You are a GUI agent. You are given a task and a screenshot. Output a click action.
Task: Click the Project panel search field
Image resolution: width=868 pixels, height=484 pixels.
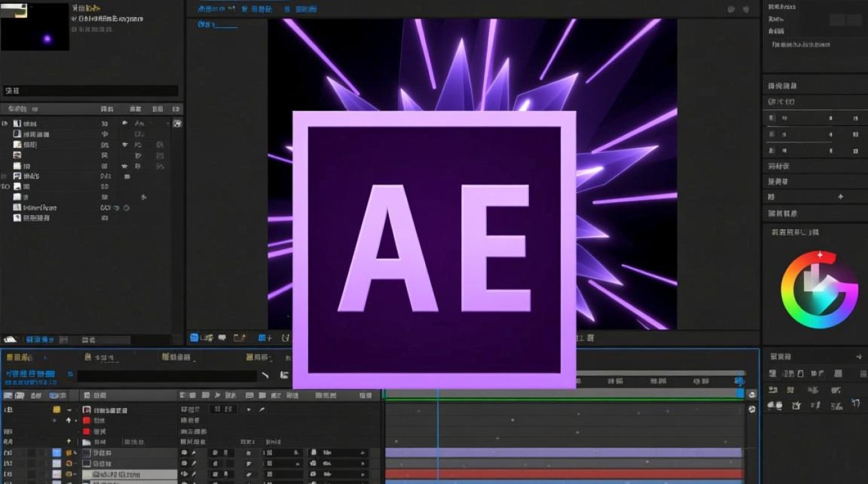click(90, 91)
